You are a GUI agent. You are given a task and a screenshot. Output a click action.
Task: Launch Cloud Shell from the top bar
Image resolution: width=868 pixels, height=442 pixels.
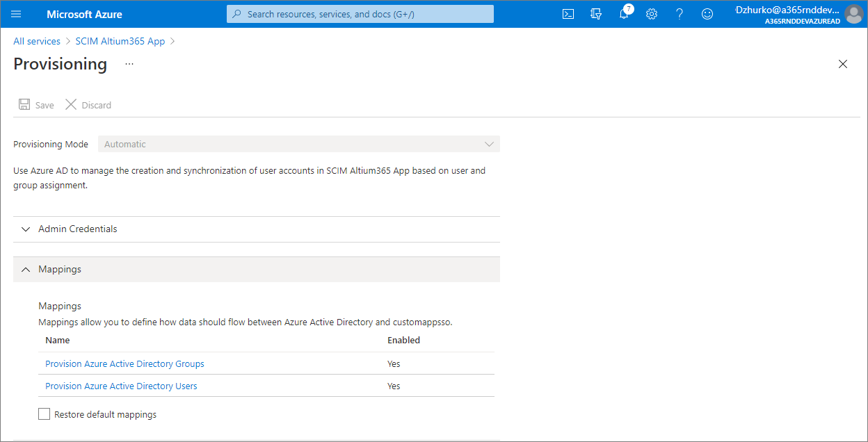pyautogui.click(x=568, y=14)
